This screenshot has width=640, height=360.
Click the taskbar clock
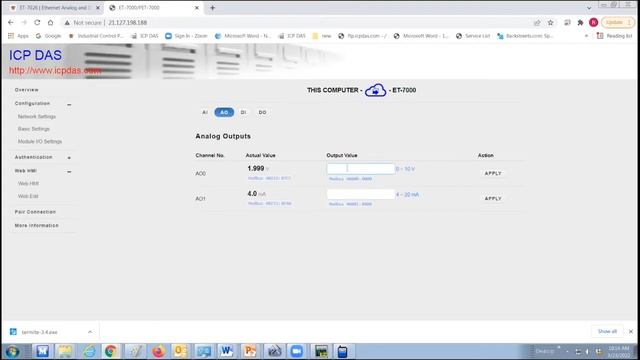point(619,351)
